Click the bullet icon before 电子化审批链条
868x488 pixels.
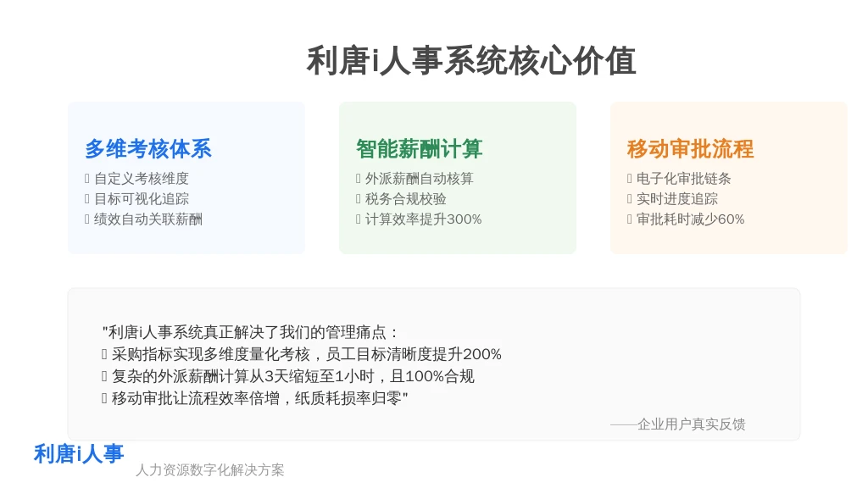click(630, 179)
